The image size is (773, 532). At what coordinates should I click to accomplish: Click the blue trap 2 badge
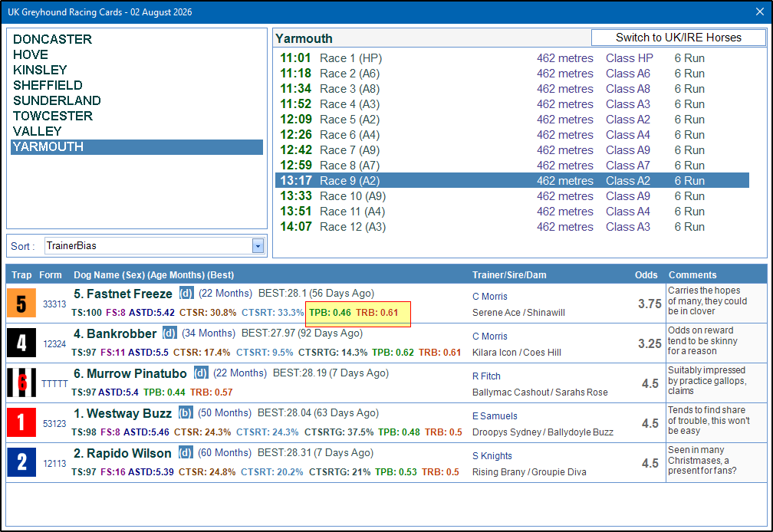point(21,462)
